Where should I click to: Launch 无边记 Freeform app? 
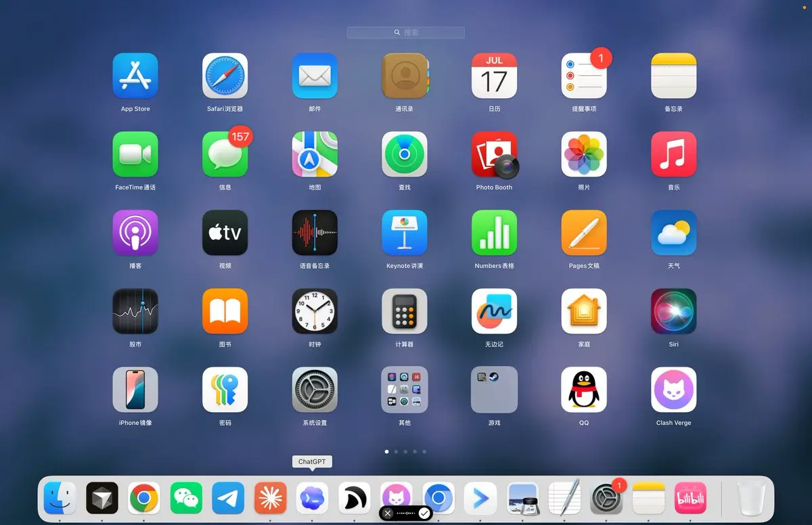tap(494, 311)
